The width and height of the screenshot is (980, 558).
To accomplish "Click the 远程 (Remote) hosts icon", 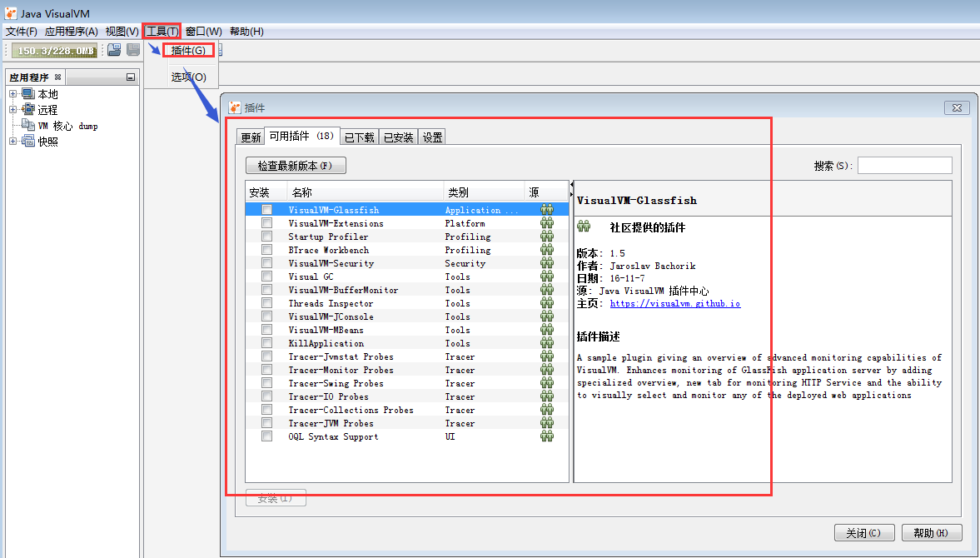I will (x=28, y=110).
